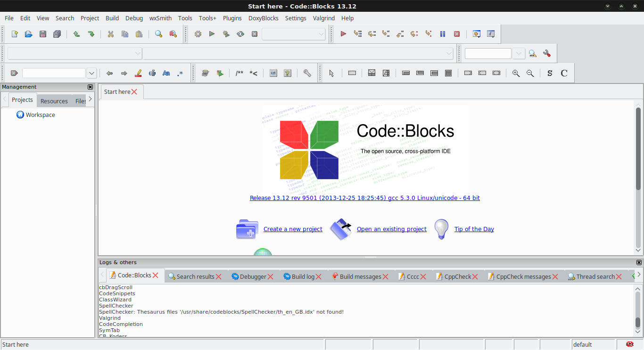This screenshot has width=644, height=350.
Task: Click the Save all files icon
Action: (x=57, y=34)
